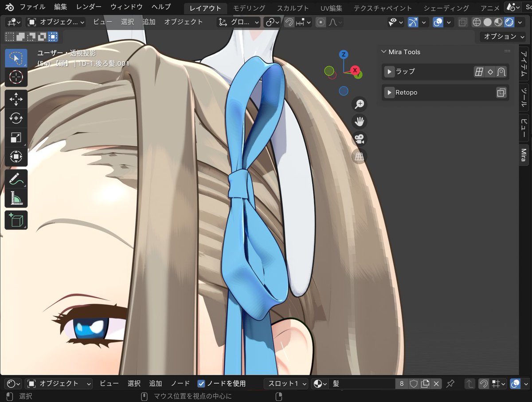Enable ノードを使用 checkbox
532x402 pixels.
coord(201,383)
